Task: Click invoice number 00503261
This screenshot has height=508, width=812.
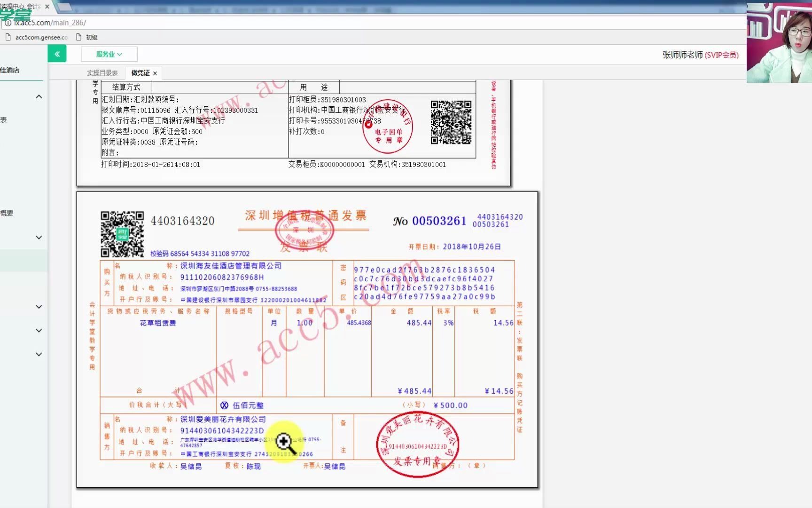Action: tap(439, 221)
